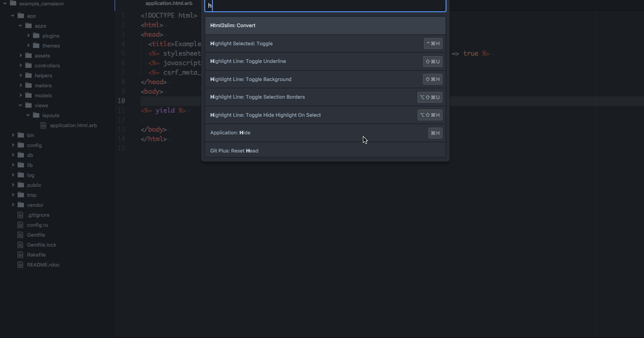Click the views folder icon
Screen dimensions: 644x338
(x=28, y=105)
